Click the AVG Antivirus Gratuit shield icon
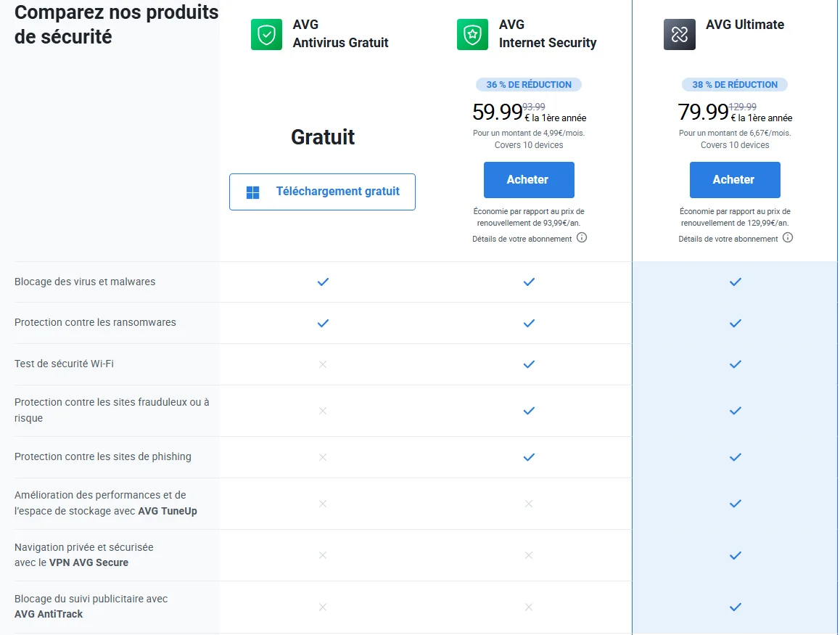The height and width of the screenshot is (635, 840). 266,34
